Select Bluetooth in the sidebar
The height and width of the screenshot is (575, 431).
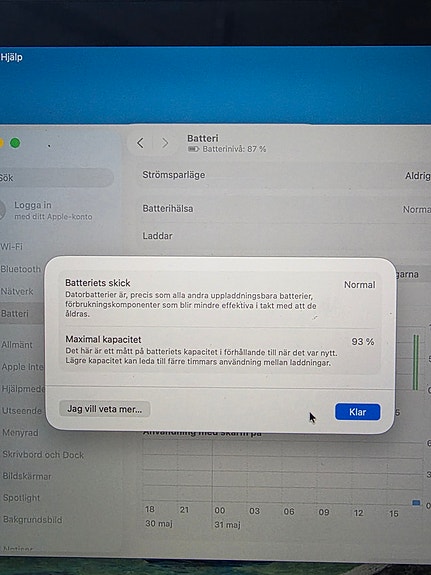click(21, 269)
